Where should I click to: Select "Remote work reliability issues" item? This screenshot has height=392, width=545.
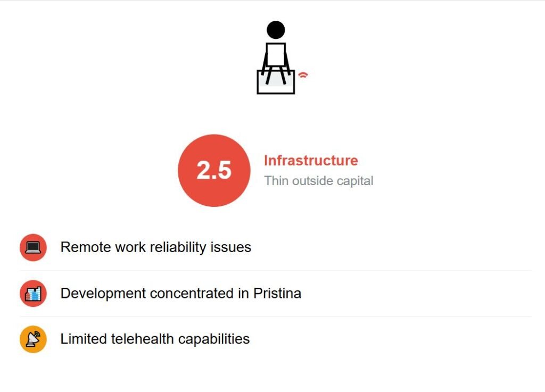pos(155,247)
